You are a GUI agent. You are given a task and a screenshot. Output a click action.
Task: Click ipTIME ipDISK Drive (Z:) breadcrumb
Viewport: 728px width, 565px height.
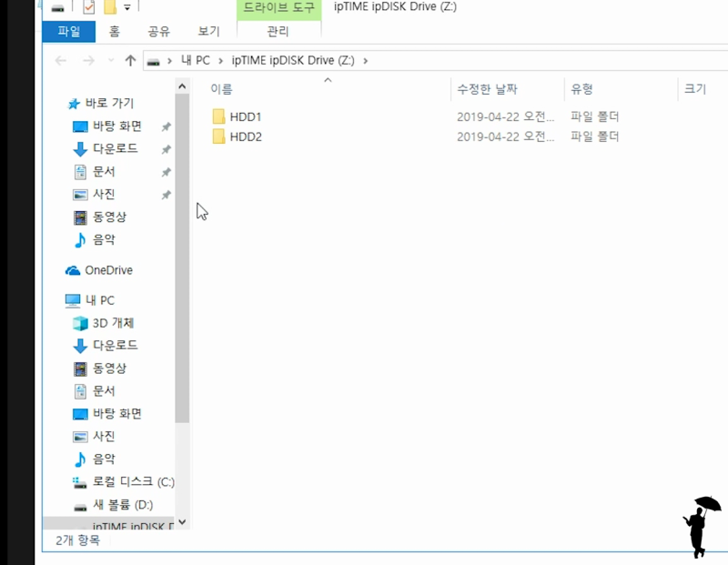[x=293, y=60]
